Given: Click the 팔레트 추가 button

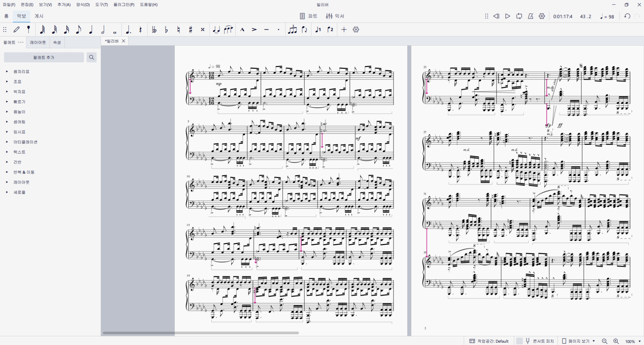Looking at the screenshot, I should pos(44,58).
